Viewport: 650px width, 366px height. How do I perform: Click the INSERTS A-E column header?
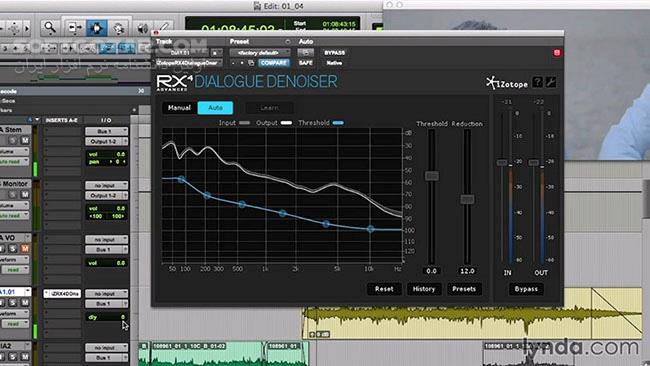[61, 120]
